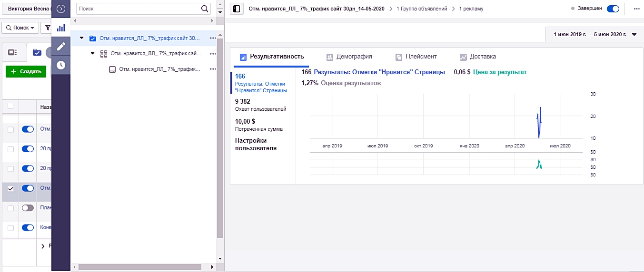Uncheck the ticked checkbox of the Отм. row
Image resolution: width=644 pixels, height=272 pixels.
(10, 188)
